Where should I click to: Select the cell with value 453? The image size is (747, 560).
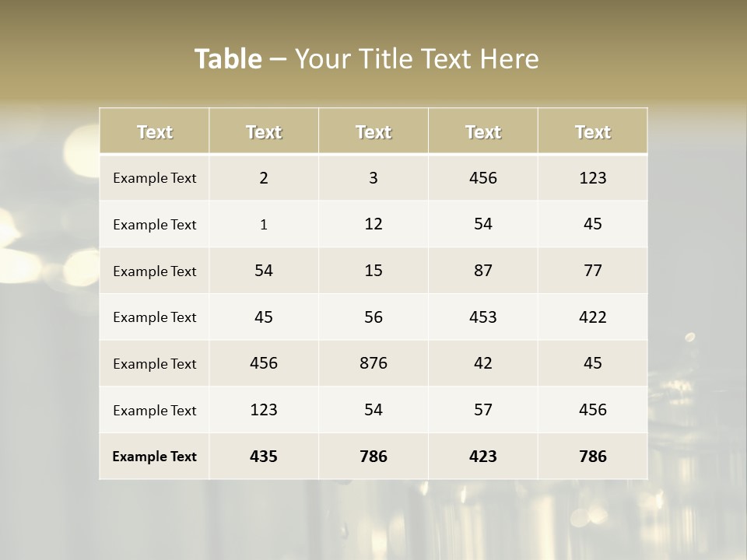click(483, 317)
